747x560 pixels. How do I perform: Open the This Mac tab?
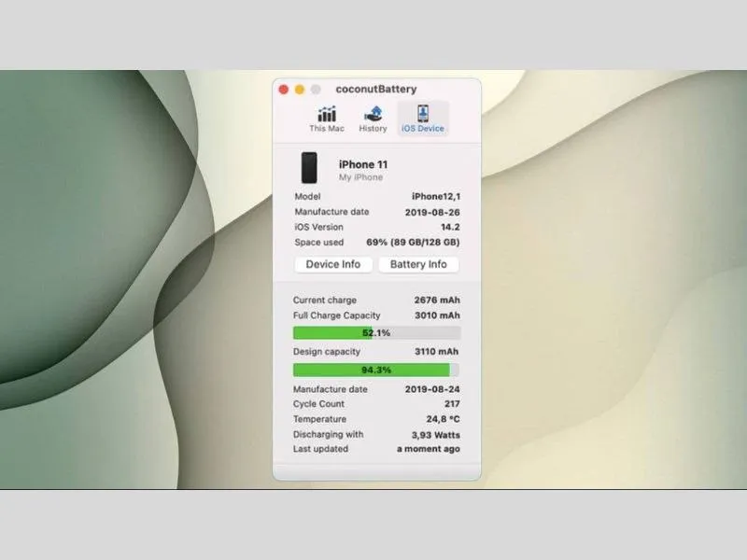[x=326, y=119]
